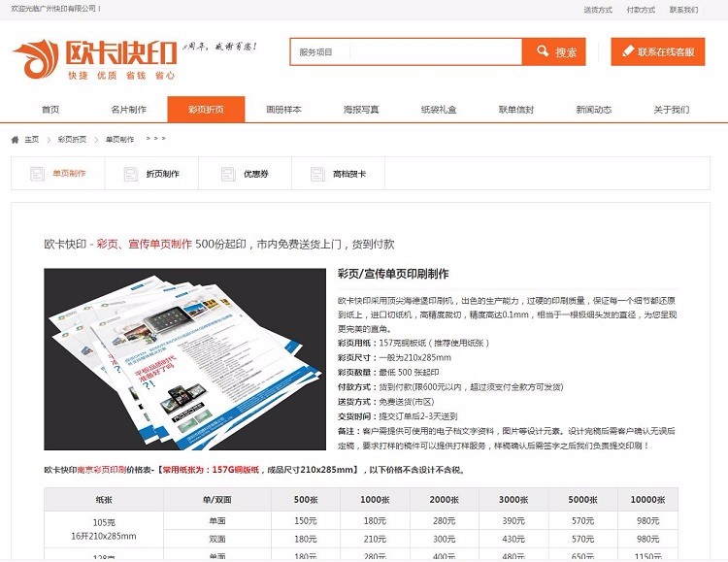Switch to the 单页制作 sub-tab

[x=58, y=173]
